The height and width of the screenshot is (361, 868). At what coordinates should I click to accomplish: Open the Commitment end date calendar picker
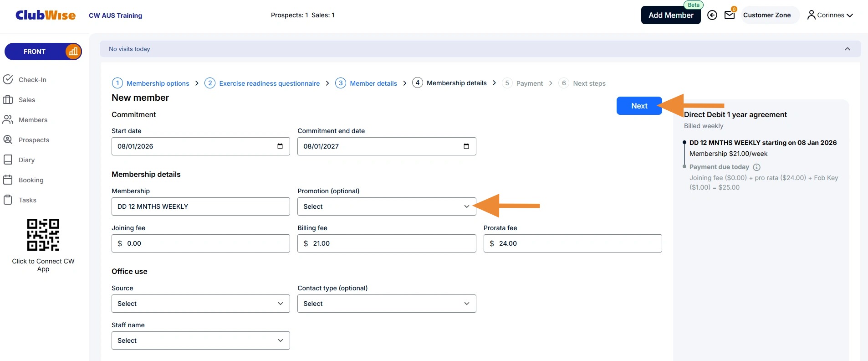click(x=466, y=146)
